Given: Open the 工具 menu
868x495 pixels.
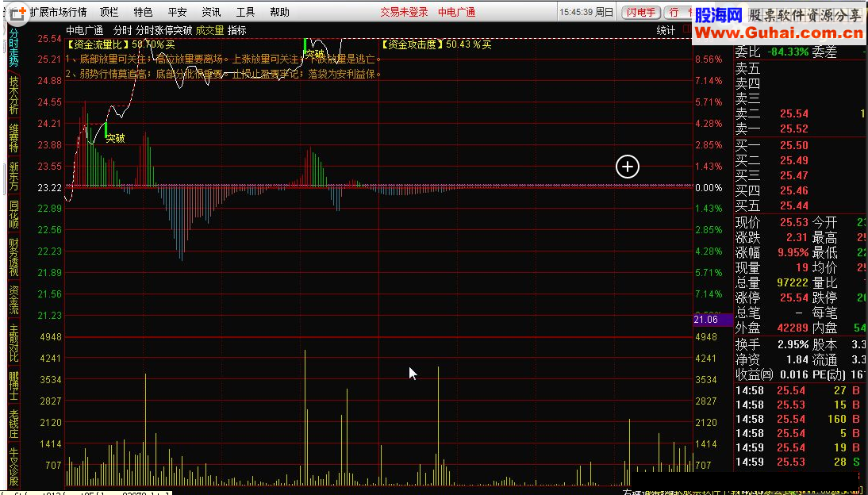Looking at the screenshot, I should coord(245,12).
